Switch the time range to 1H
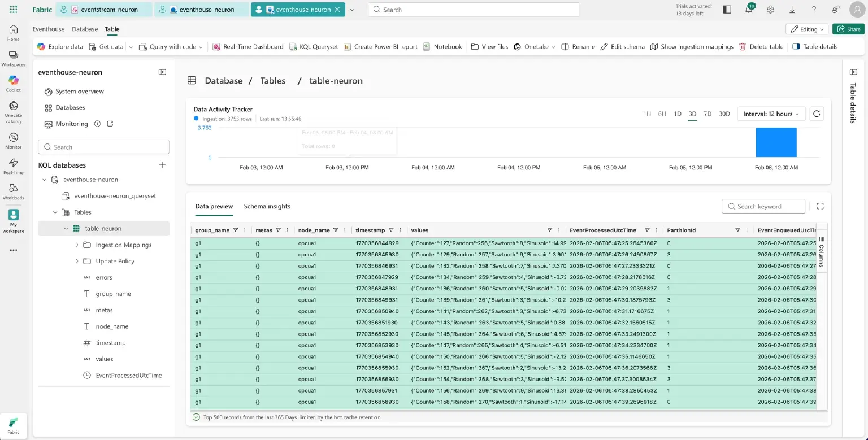This screenshot has height=440, width=868. tap(647, 114)
